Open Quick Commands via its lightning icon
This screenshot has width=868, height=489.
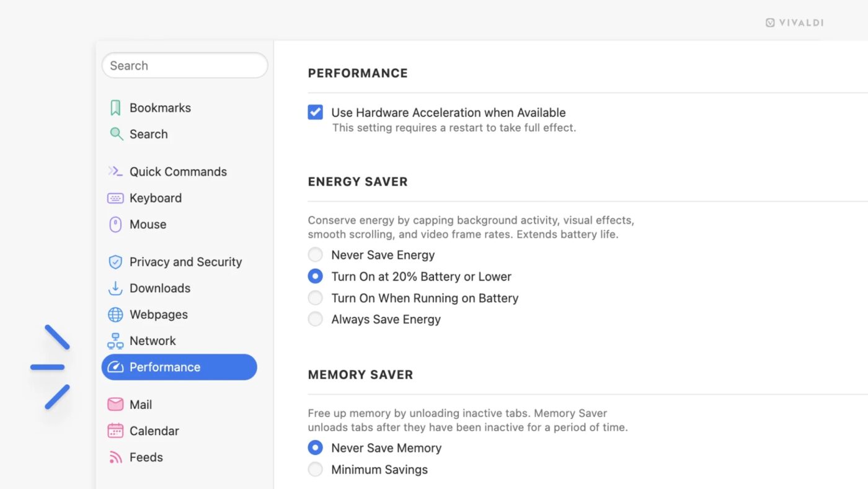pyautogui.click(x=115, y=171)
